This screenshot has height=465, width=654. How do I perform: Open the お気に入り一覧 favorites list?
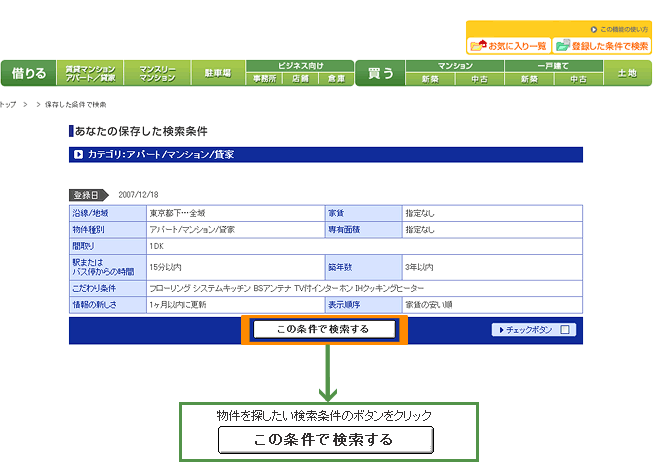pos(508,46)
